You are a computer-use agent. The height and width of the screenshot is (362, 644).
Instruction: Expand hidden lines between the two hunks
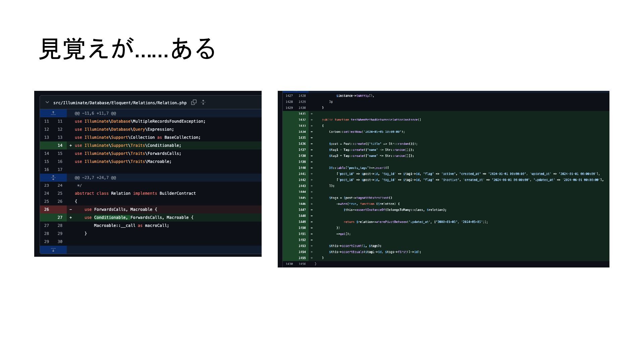point(53,178)
